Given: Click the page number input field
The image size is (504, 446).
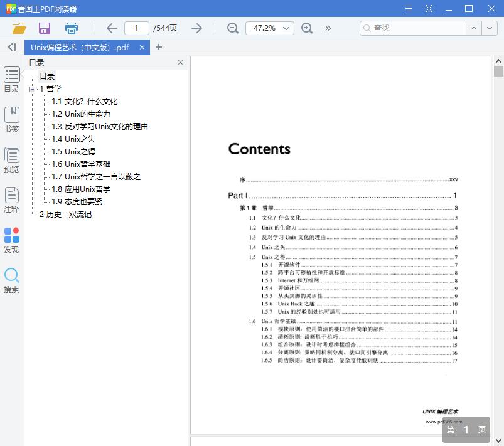Looking at the screenshot, I should [137, 28].
